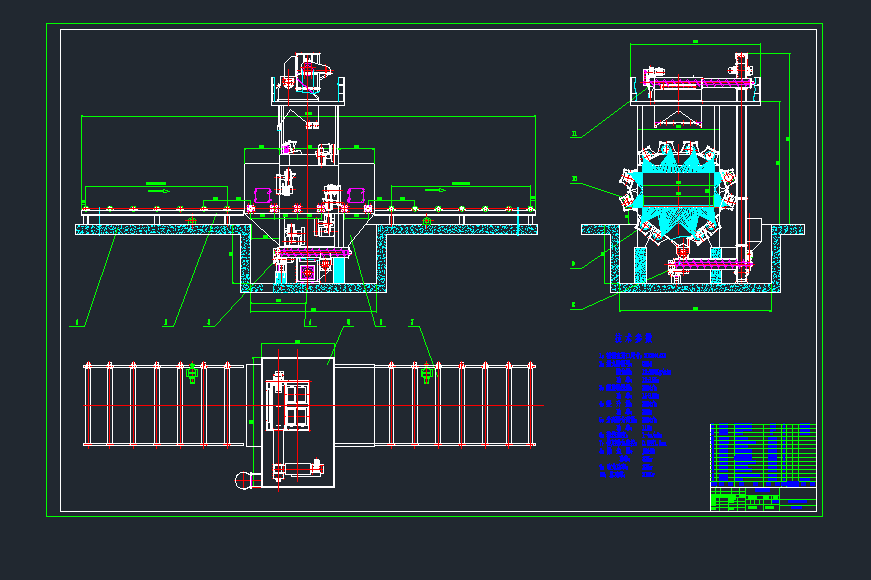Click the right magenta square in front view

click(354, 194)
